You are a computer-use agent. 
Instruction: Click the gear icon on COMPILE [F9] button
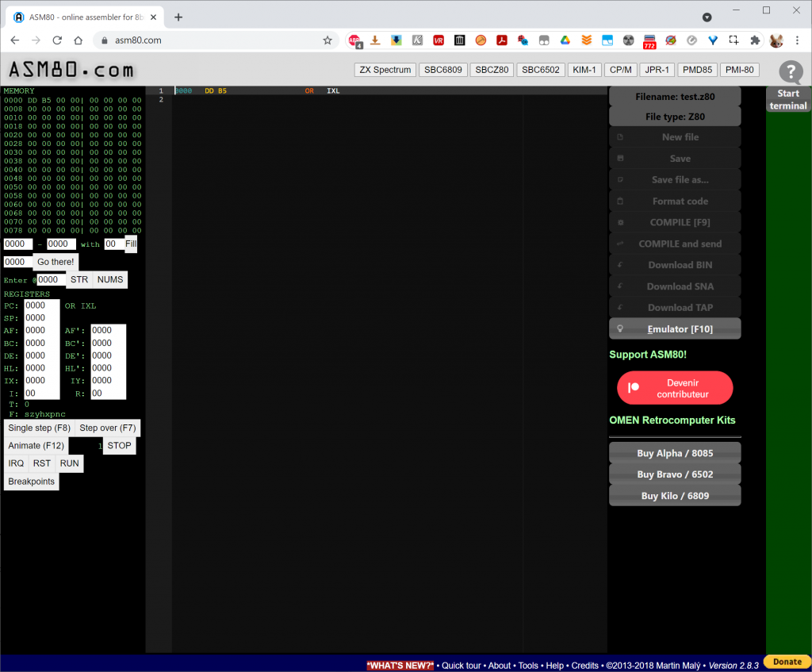(x=619, y=222)
